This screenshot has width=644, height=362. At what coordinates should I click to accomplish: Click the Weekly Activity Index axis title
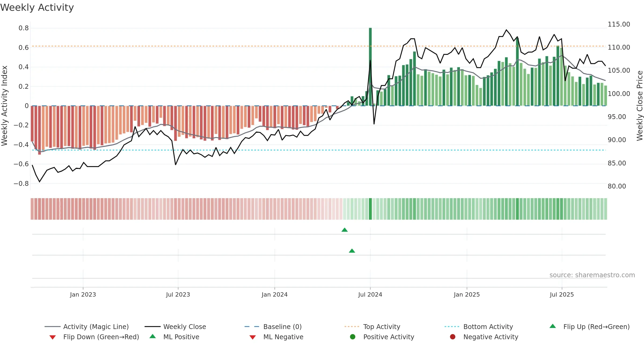point(5,106)
